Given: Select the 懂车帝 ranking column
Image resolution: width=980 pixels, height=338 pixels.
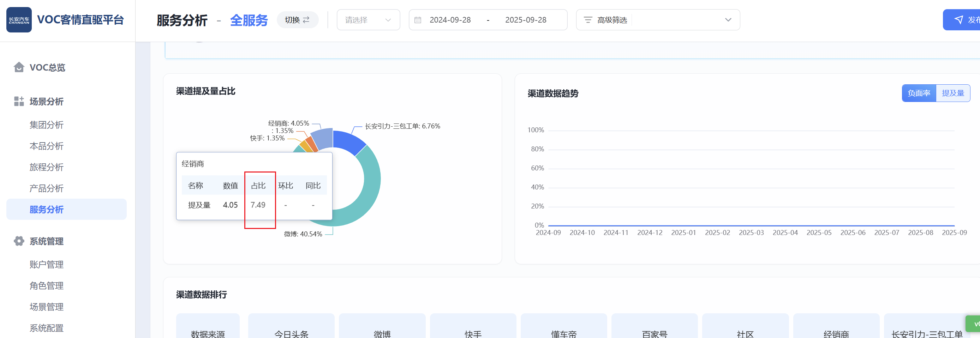Looking at the screenshot, I should pos(563,333).
